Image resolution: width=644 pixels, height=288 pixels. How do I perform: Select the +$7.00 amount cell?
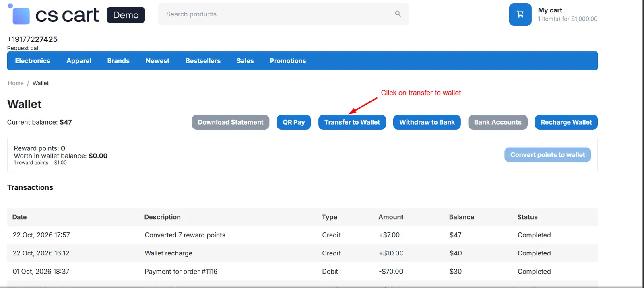(389, 235)
